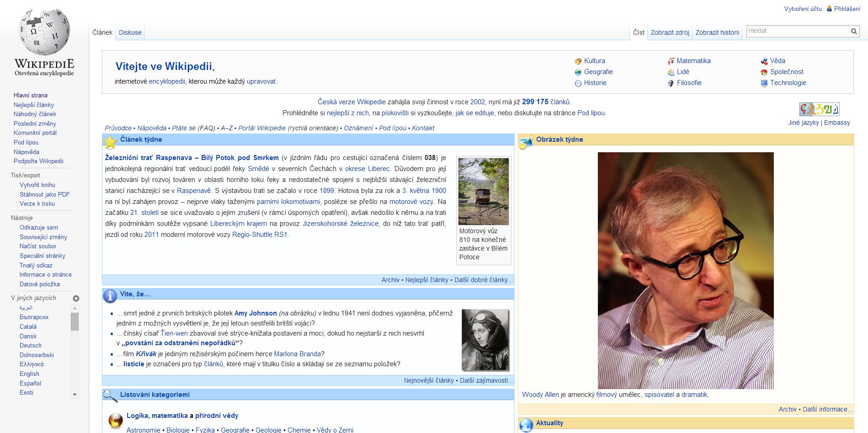The width and height of the screenshot is (868, 433).
Task: Click the Filosofie icon
Action: (x=671, y=83)
